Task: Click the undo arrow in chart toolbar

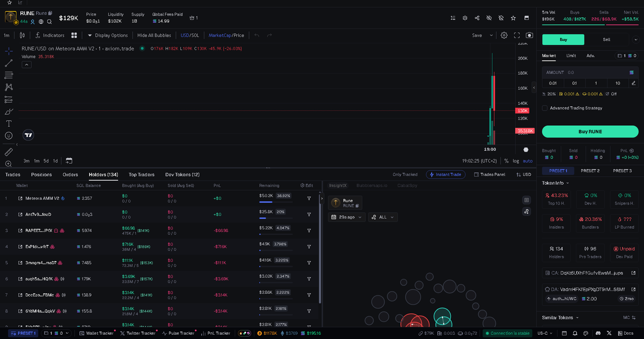Action: tap(257, 35)
